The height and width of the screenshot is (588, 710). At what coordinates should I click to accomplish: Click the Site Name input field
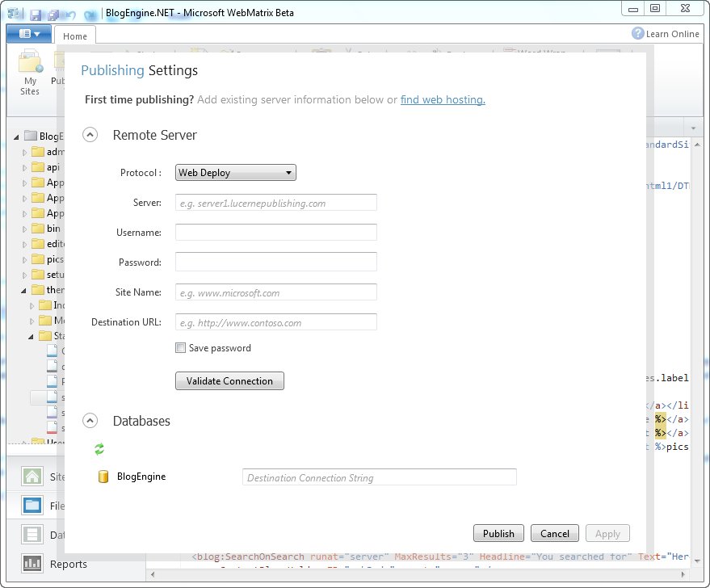pyautogui.click(x=276, y=292)
